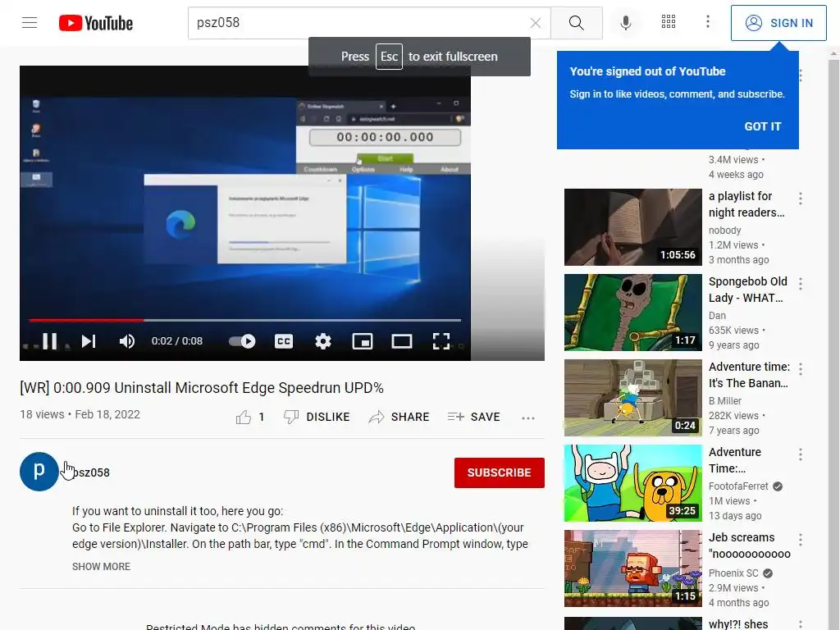Switch to miniplayer mode
The width and height of the screenshot is (840, 630).
[362, 341]
